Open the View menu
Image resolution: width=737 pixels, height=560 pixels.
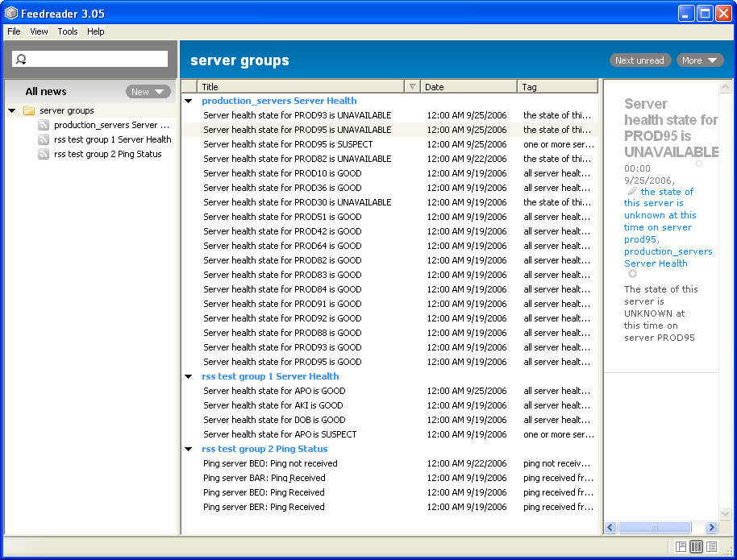point(39,31)
